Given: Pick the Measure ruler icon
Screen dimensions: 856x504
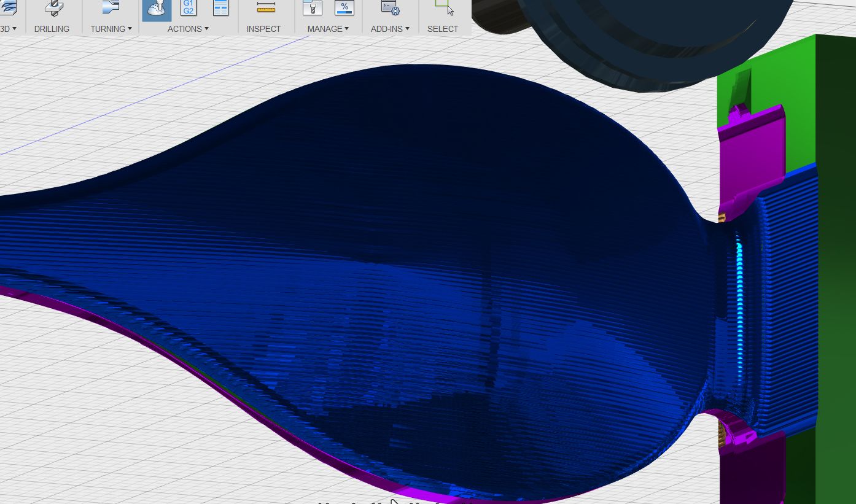Looking at the screenshot, I should tap(266, 7).
